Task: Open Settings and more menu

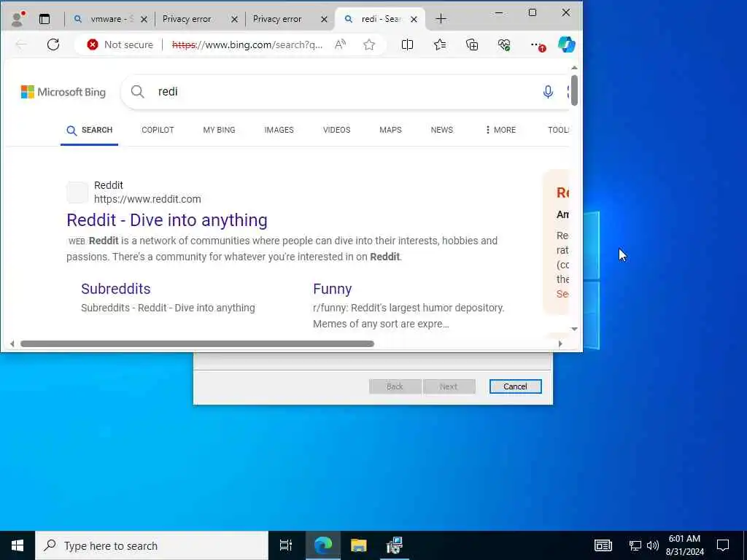Action: click(x=536, y=44)
